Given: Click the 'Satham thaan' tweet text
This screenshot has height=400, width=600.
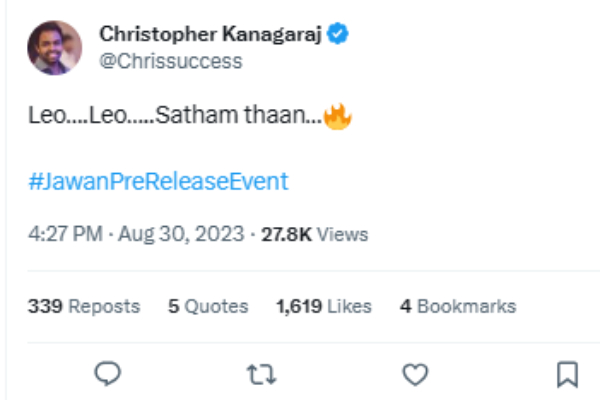Looking at the screenshot, I should 263,118.
